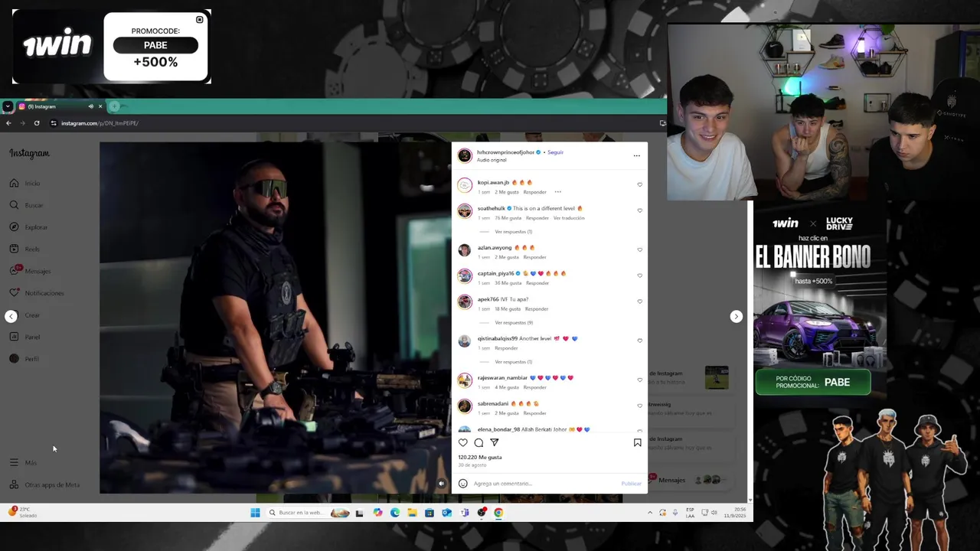
Task: Like the post with heart icon
Action: [462, 442]
